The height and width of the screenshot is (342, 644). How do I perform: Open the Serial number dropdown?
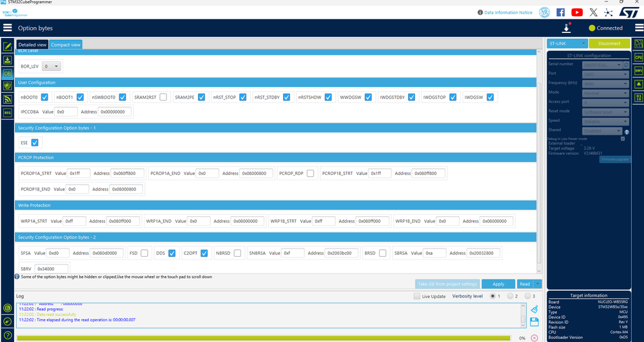coord(602,65)
